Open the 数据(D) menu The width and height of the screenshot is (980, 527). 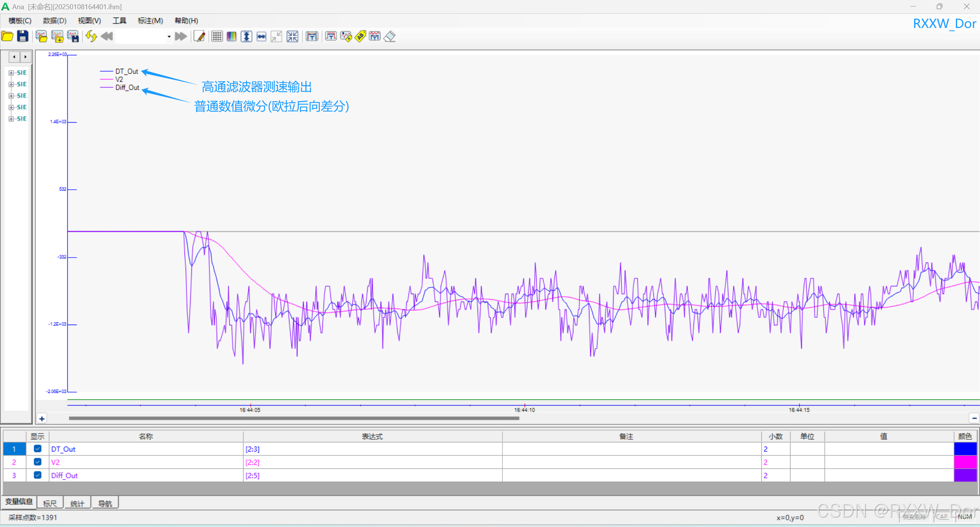point(54,21)
